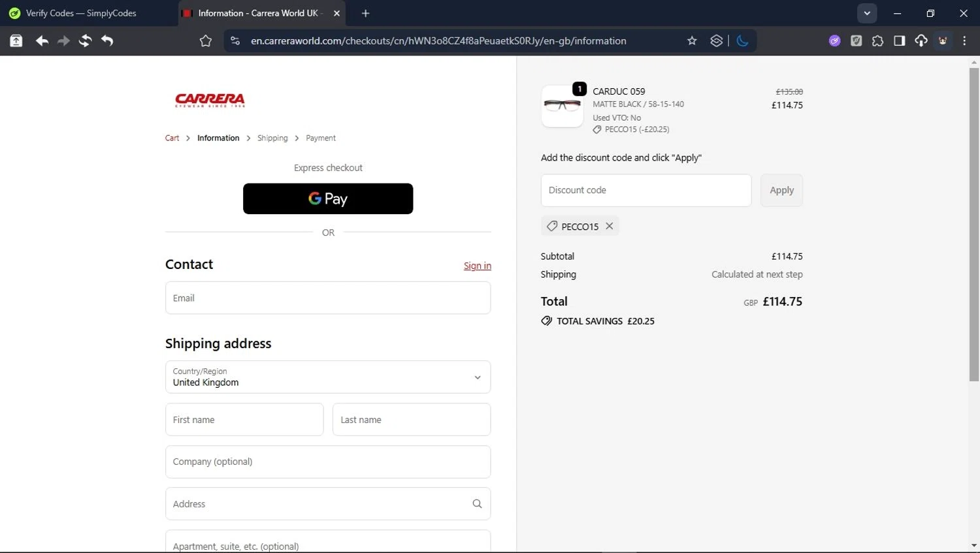Toggle the moon night mode icon

742,41
